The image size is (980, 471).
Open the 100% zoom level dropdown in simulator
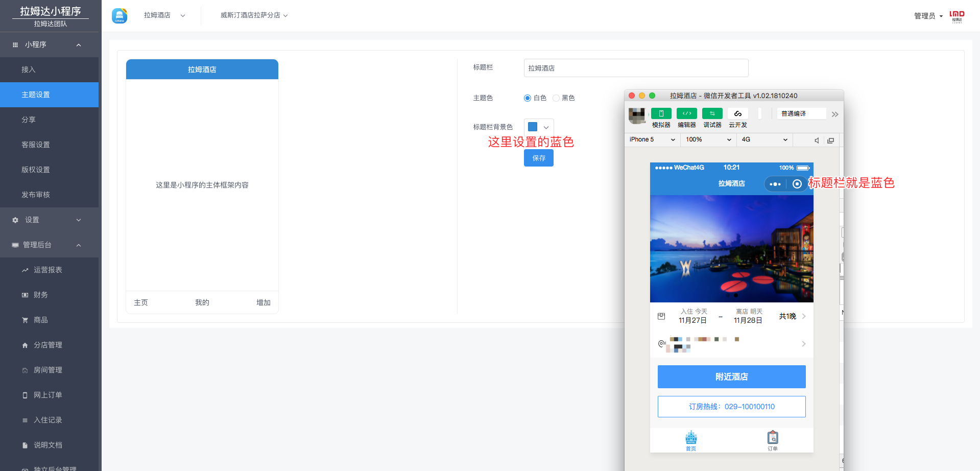coord(708,139)
